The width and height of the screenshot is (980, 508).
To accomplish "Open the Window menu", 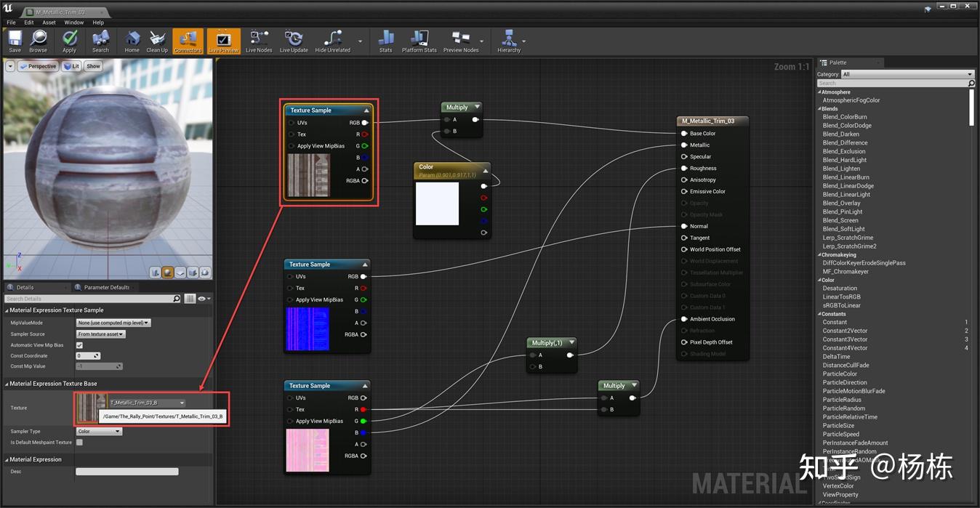I will pyautogui.click(x=73, y=22).
